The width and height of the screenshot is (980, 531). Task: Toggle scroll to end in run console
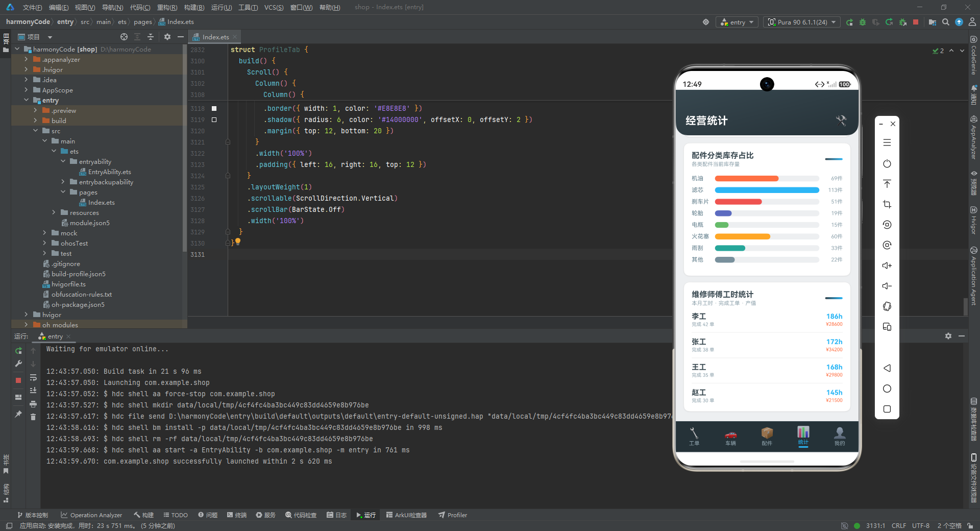[x=33, y=390]
